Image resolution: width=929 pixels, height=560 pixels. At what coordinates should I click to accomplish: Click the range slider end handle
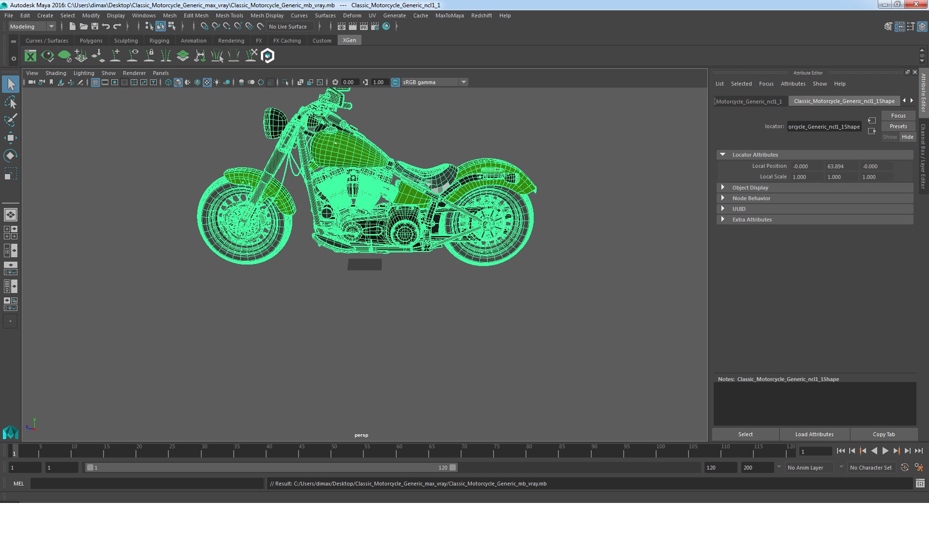pyautogui.click(x=452, y=468)
